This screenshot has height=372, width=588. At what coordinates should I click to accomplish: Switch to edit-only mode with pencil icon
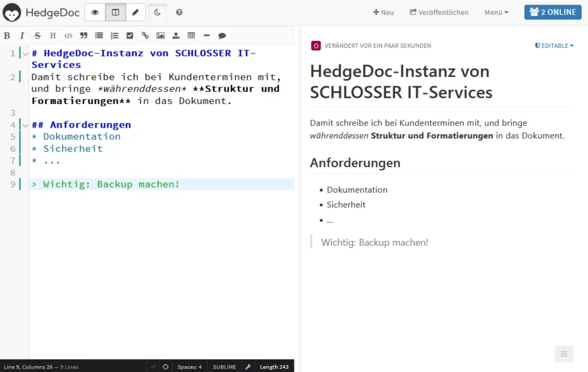(x=136, y=13)
